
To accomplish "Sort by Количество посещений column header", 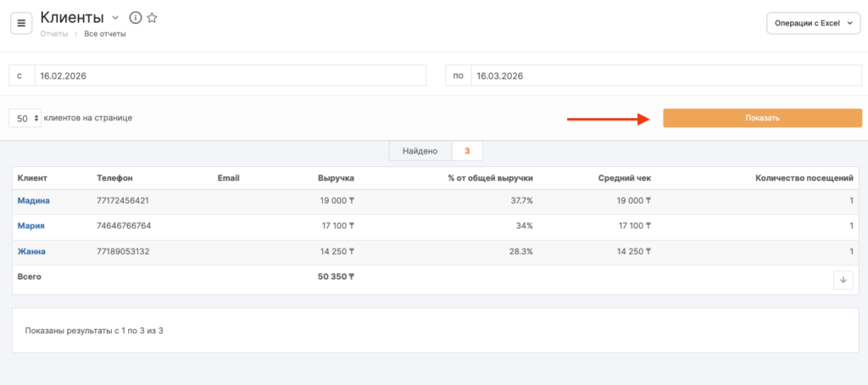I will (x=804, y=178).
